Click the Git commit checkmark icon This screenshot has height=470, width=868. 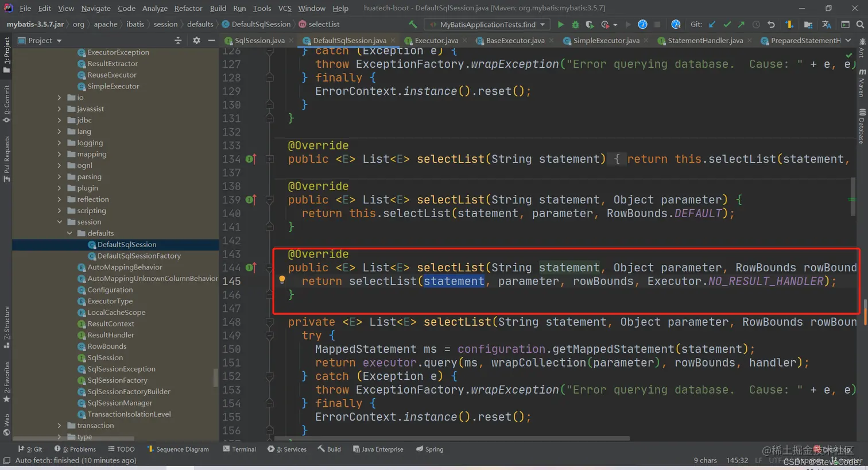coord(727,24)
